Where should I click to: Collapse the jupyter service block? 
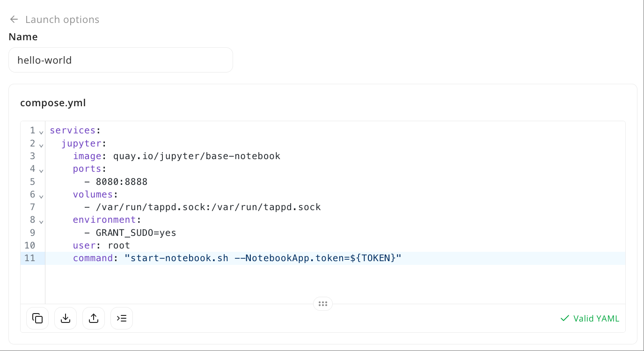tap(41, 145)
